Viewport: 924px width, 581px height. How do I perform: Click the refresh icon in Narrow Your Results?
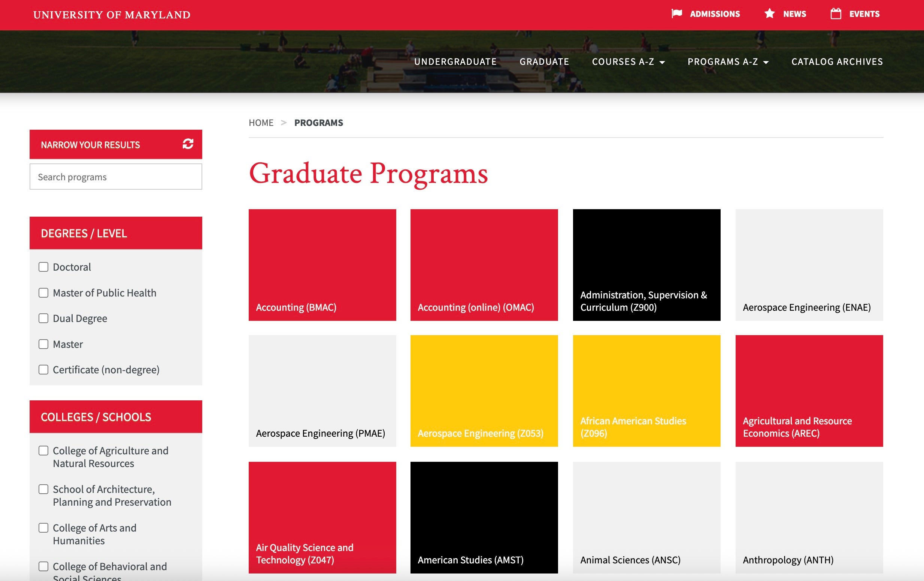(x=188, y=144)
